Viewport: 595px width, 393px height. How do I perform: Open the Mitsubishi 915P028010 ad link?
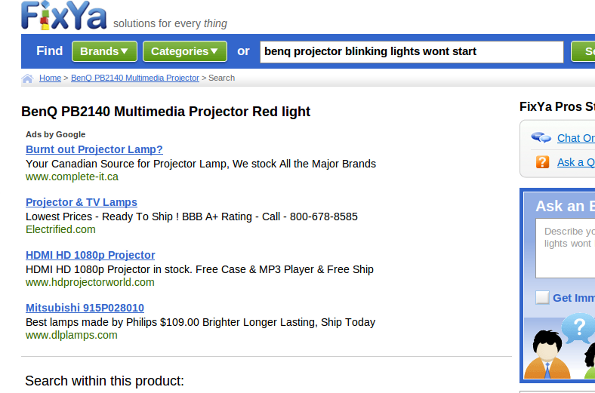click(x=85, y=308)
